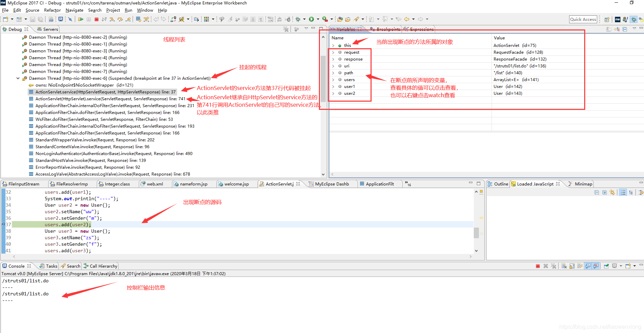The image size is (644, 333).
Task: Click the breakpoint marker on line 37
Action: pos(3,225)
